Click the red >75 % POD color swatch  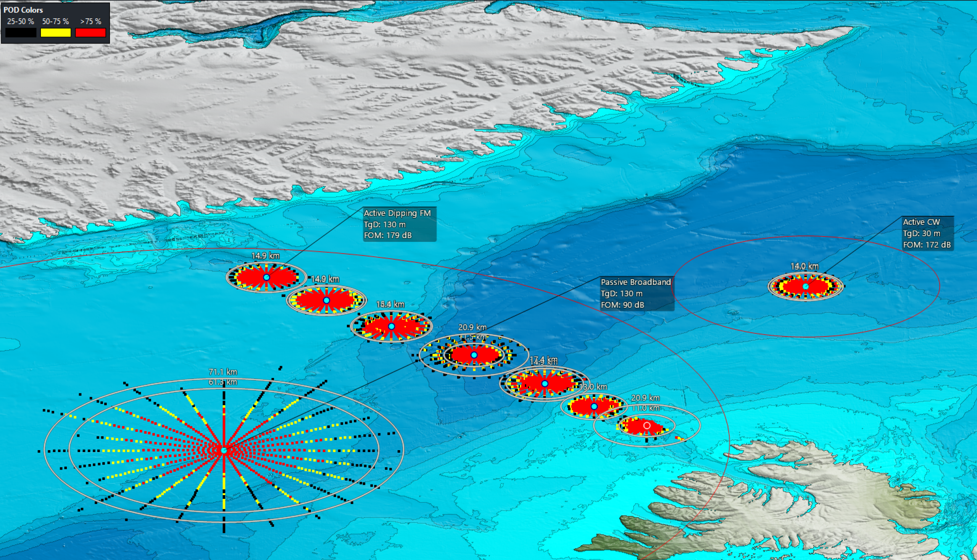pyautogui.click(x=90, y=33)
